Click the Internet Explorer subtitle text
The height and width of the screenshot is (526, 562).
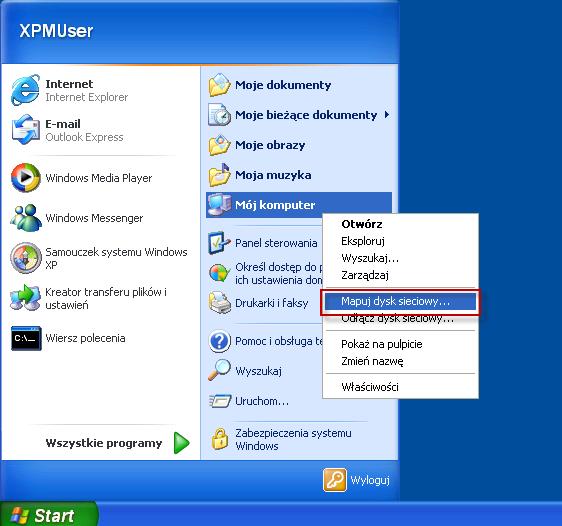[x=86, y=97]
